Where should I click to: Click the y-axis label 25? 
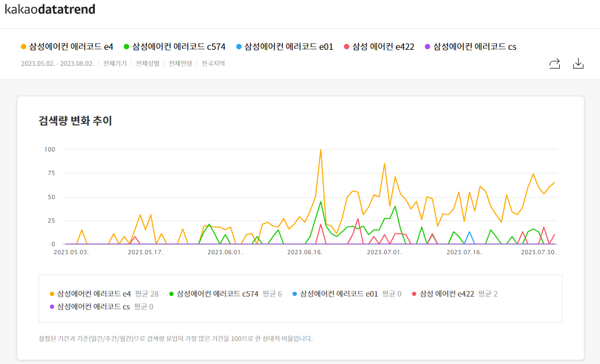[51, 221]
